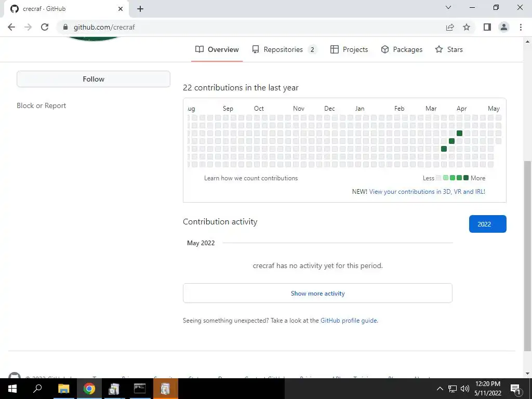Close the crecraf GitHub tab
Viewport: 532px width, 399px height.
(x=121, y=9)
